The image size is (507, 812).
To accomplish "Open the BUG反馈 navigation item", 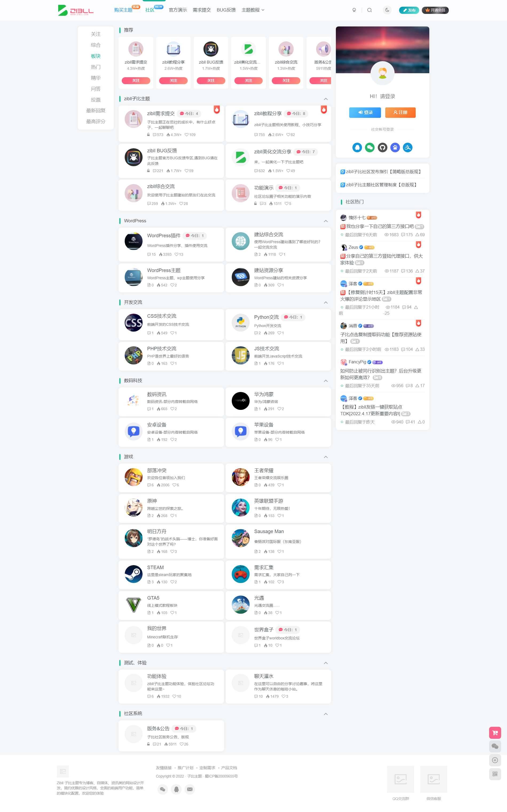I will pyautogui.click(x=226, y=10).
